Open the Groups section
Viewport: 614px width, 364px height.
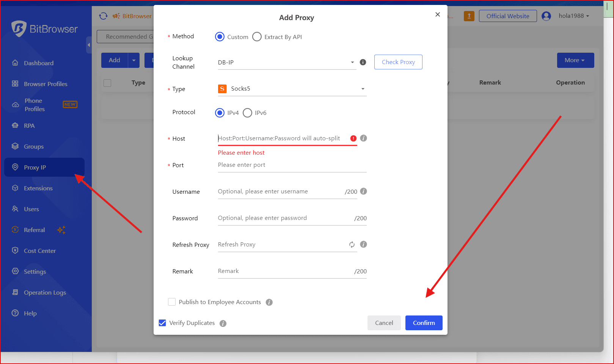(x=34, y=146)
